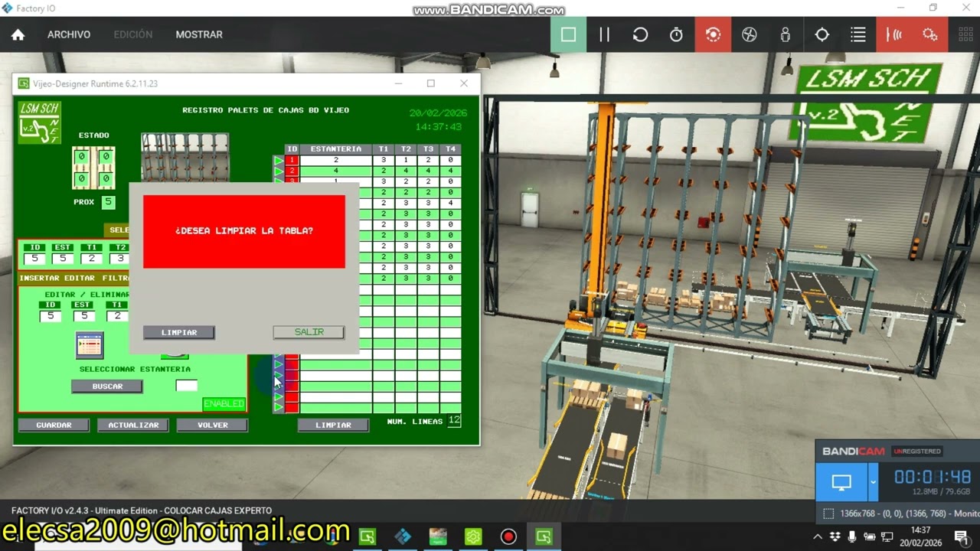This screenshot has height=551, width=980.
Task: Open the EDICIÓN menu
Action: pos(133,34)
